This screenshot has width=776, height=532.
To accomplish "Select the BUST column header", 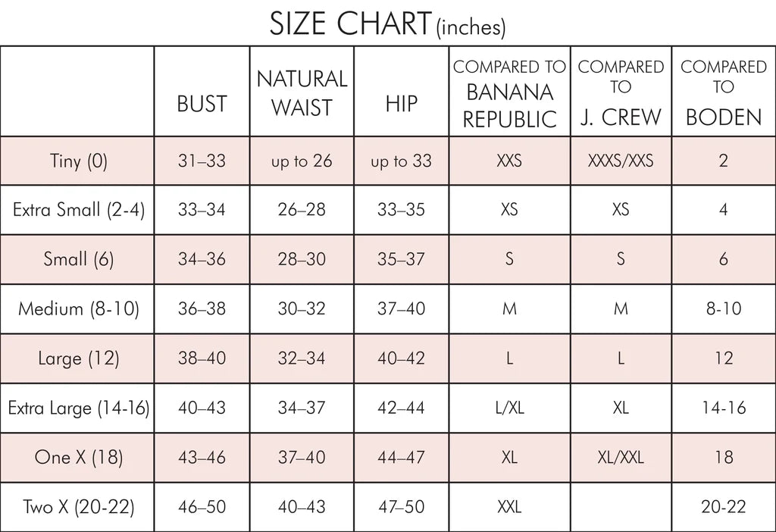I will (x=202, y=104).
